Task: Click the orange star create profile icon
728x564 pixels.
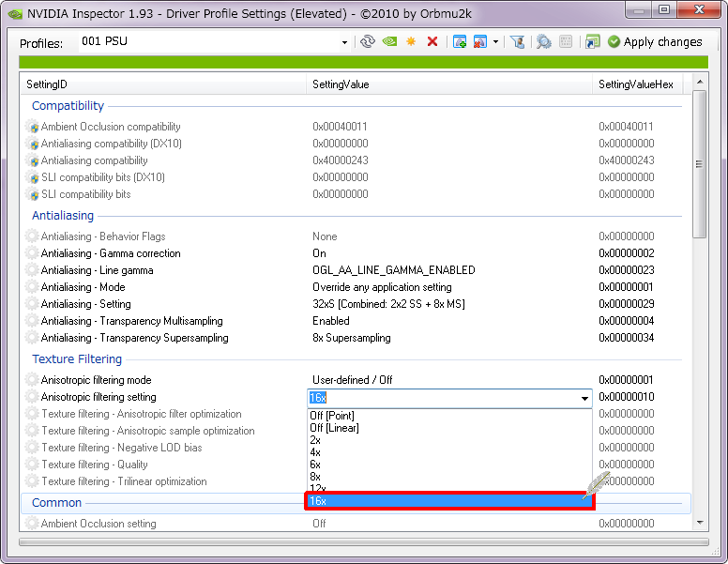Action: point(411,42)
